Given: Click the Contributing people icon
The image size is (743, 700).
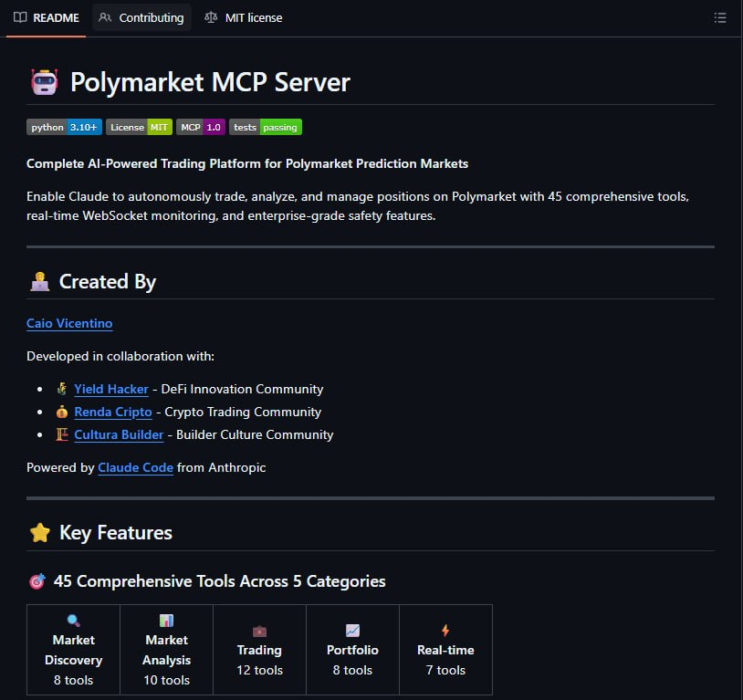Looking at the screenshot, I should 105,17.
